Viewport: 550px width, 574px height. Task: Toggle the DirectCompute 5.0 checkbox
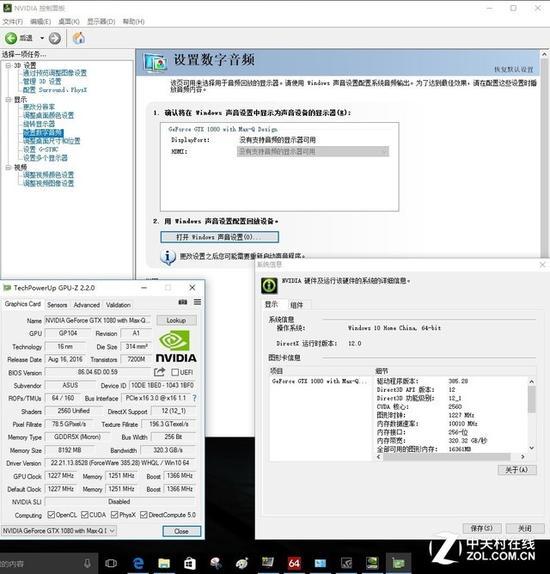144,515
